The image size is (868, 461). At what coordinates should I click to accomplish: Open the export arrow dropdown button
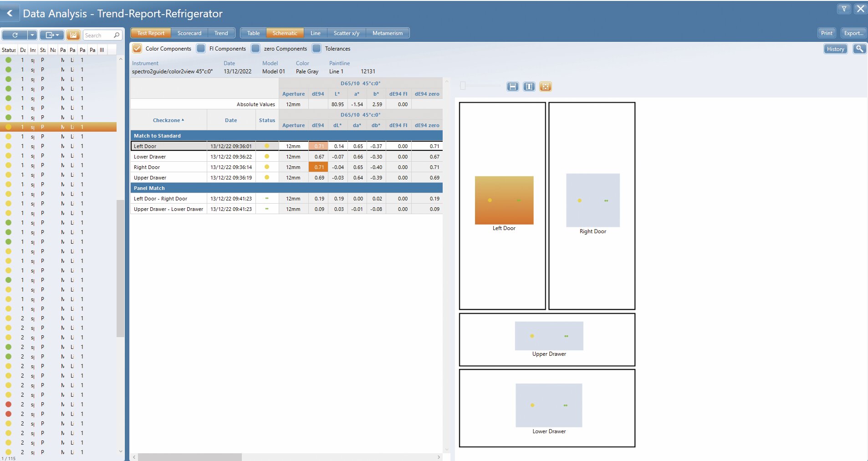pyautogui.click(x=52, y=35)
